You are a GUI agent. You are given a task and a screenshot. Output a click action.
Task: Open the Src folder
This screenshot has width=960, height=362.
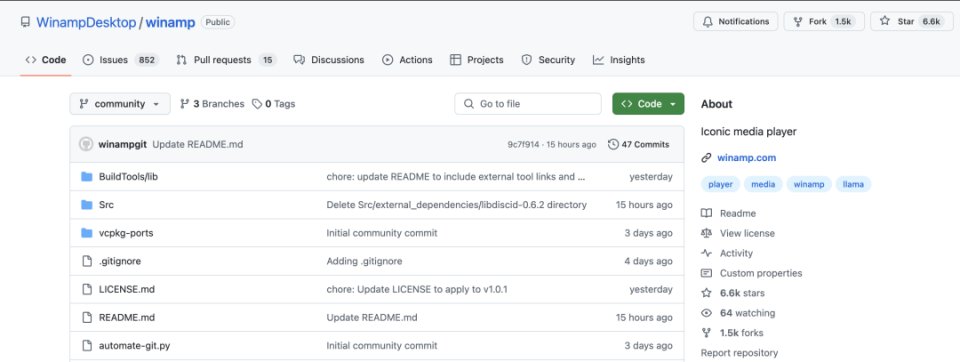point(106,205)
